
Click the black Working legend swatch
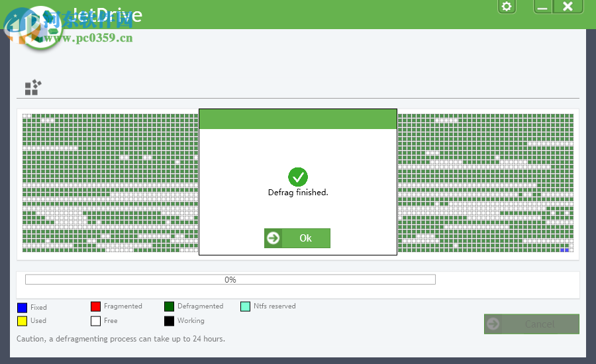tap(169, 321)
